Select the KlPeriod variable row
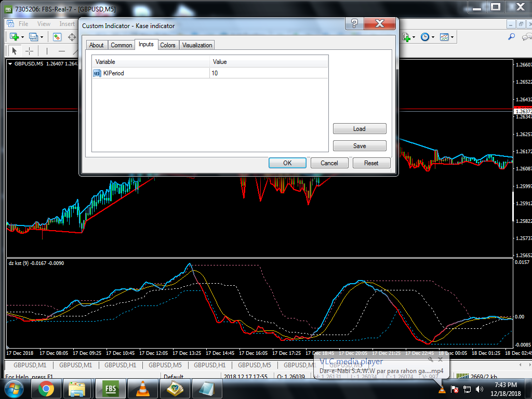The image size is (532, 399). click(210, 73)
